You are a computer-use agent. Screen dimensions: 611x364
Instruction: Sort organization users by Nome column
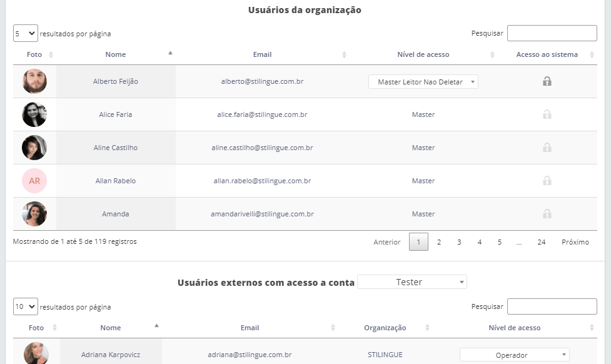click(116, 54)
